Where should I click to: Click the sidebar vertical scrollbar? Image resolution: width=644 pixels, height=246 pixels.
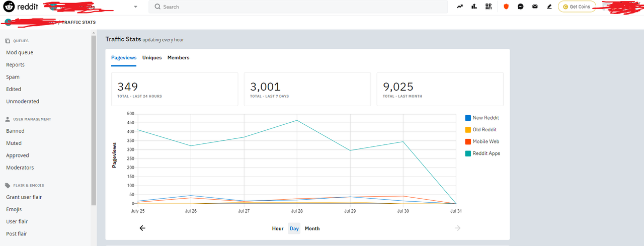pos(94,121)
